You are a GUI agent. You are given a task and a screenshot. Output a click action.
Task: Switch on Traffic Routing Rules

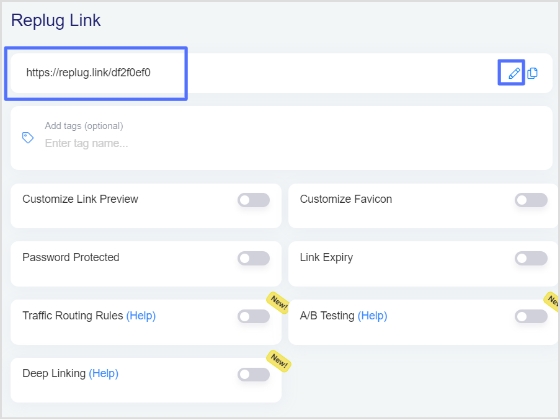click(254, 316)
